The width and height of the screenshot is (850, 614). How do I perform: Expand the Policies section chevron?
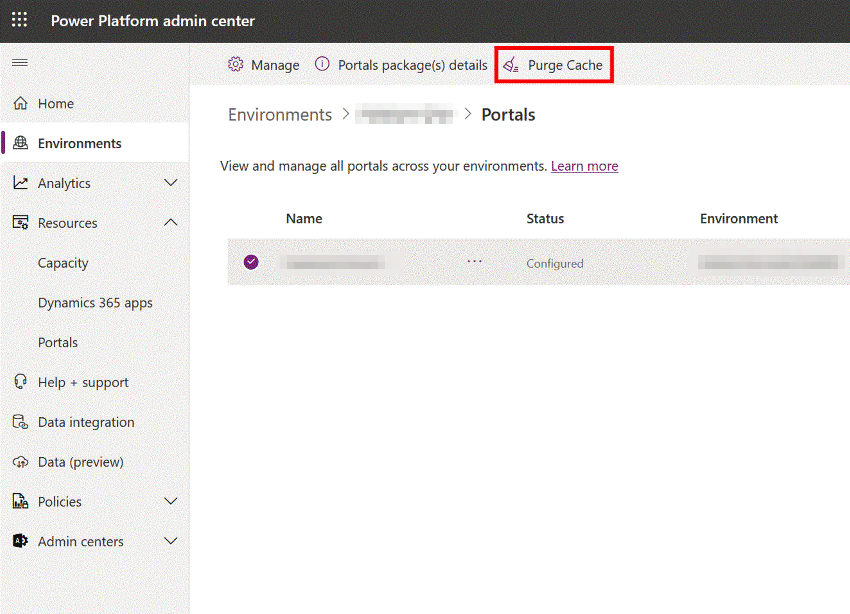[171, 502]
